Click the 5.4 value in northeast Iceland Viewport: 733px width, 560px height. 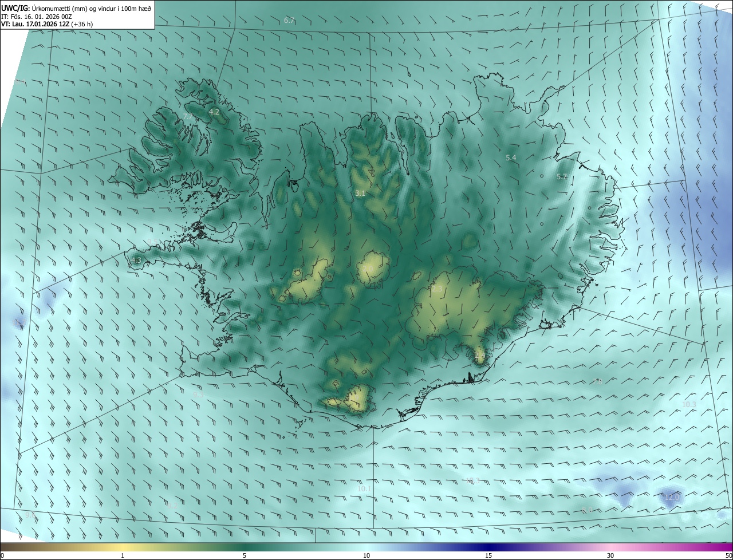point(511,157)
